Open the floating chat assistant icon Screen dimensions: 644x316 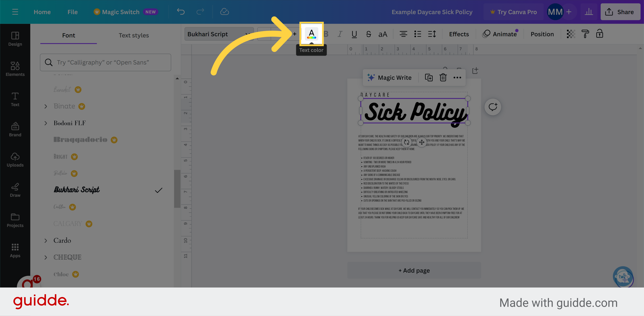click(623, 277)
